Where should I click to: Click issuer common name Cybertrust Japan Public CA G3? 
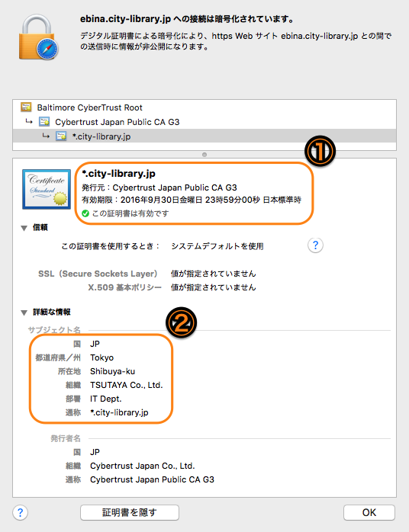pos(152,479)
